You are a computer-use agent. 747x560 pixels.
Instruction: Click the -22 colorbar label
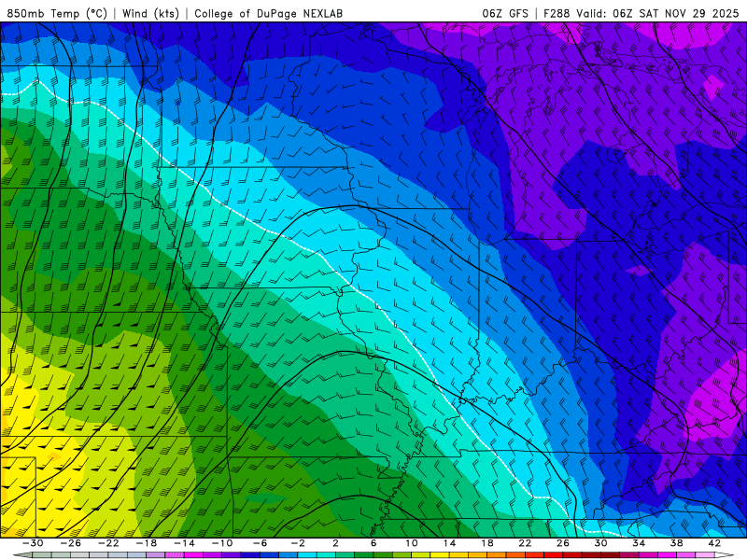[108, 543]
